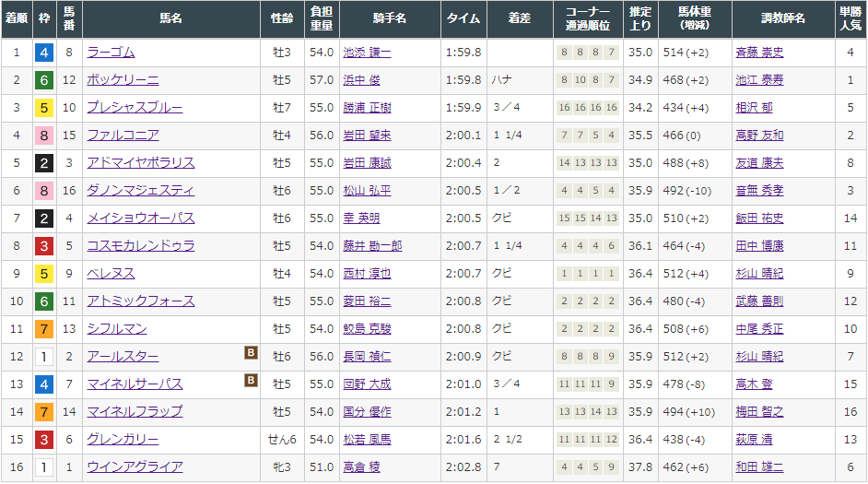
Task: Select the アトミックフォース link
Action: pos(141,301)
